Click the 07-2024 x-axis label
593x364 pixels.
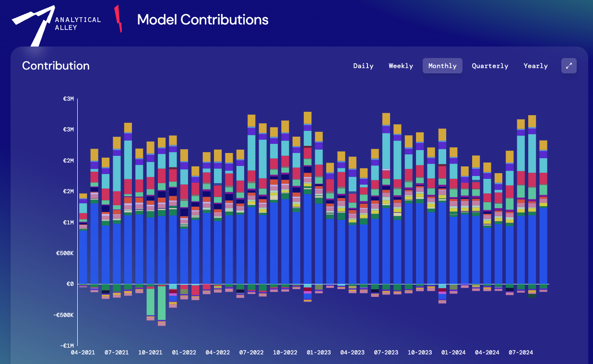click(x=521, y=352)
